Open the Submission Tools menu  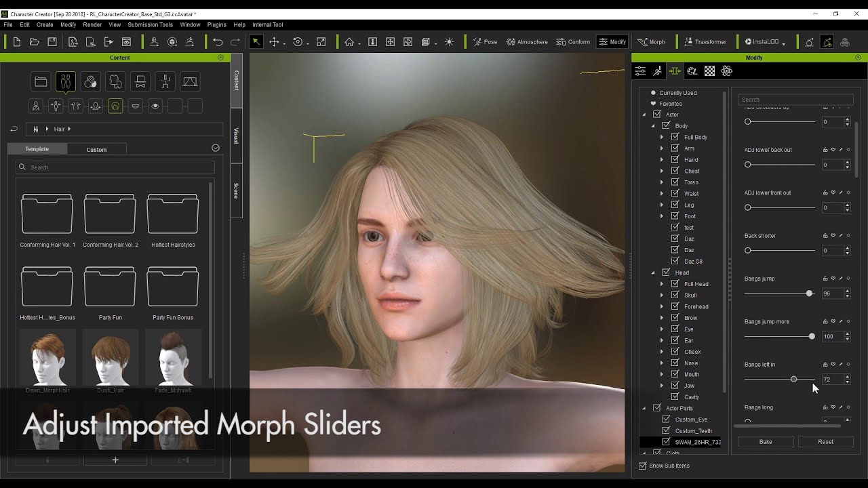point(150,25)
